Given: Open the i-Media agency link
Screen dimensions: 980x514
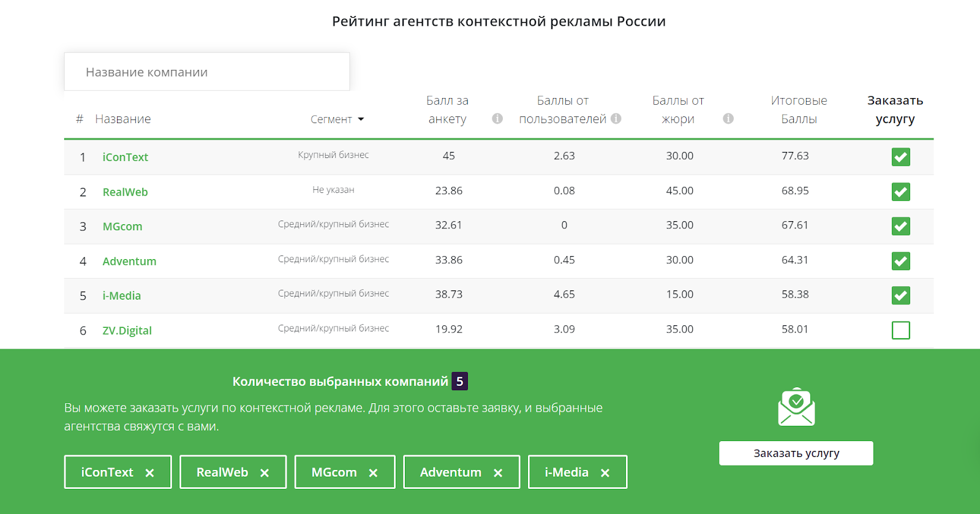Looking at the screenshot, I should click(121, 296).
